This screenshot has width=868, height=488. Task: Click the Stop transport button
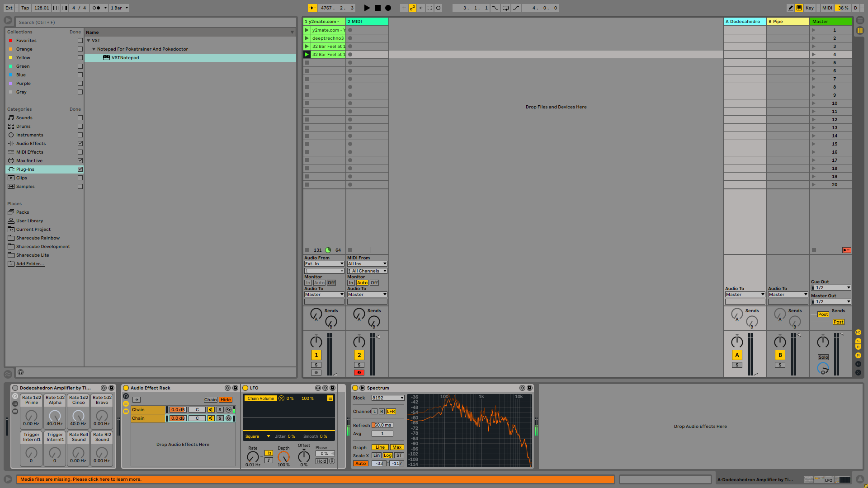tap(377, 8)
